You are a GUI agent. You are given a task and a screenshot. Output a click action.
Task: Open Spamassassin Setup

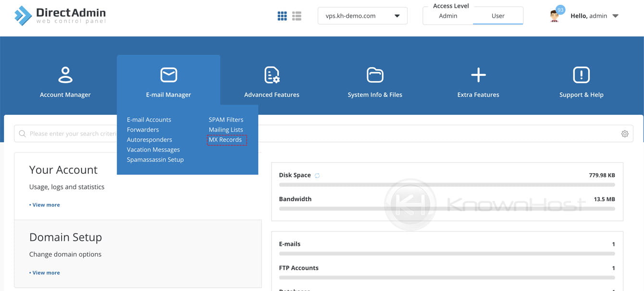coord(155,159)
